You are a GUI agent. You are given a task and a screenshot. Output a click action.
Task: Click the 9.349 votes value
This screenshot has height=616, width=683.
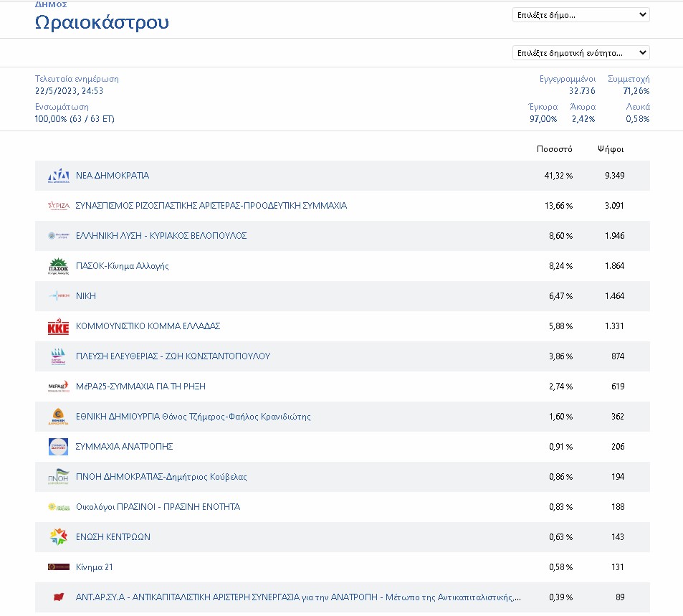(x=615, y=176)
